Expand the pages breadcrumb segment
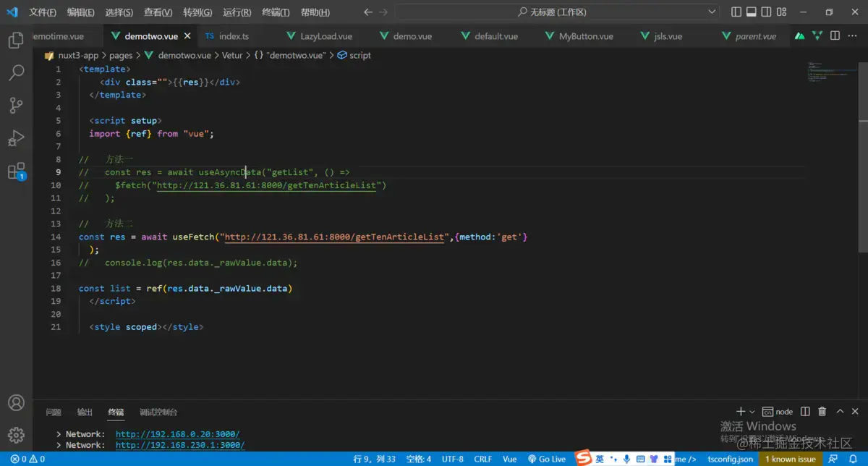The height and width of the screenshot is (466, 868). pos(121,56)
